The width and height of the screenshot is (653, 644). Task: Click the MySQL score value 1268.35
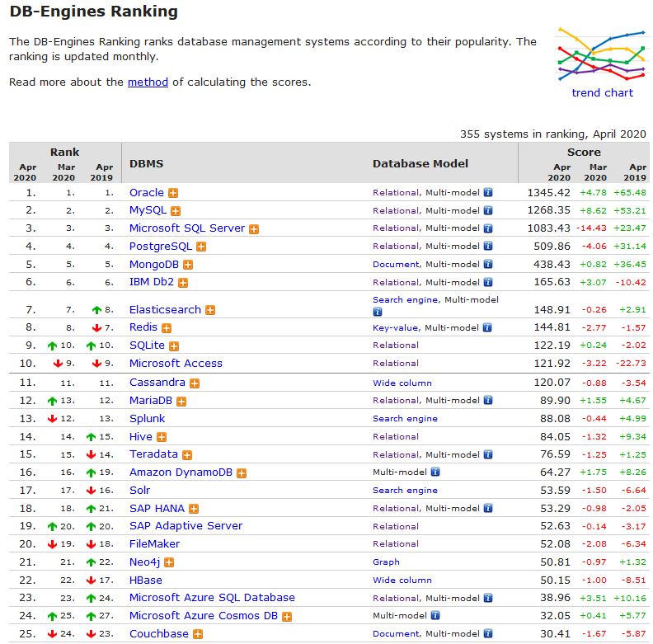pyautogui.click(x=548, y=210)
